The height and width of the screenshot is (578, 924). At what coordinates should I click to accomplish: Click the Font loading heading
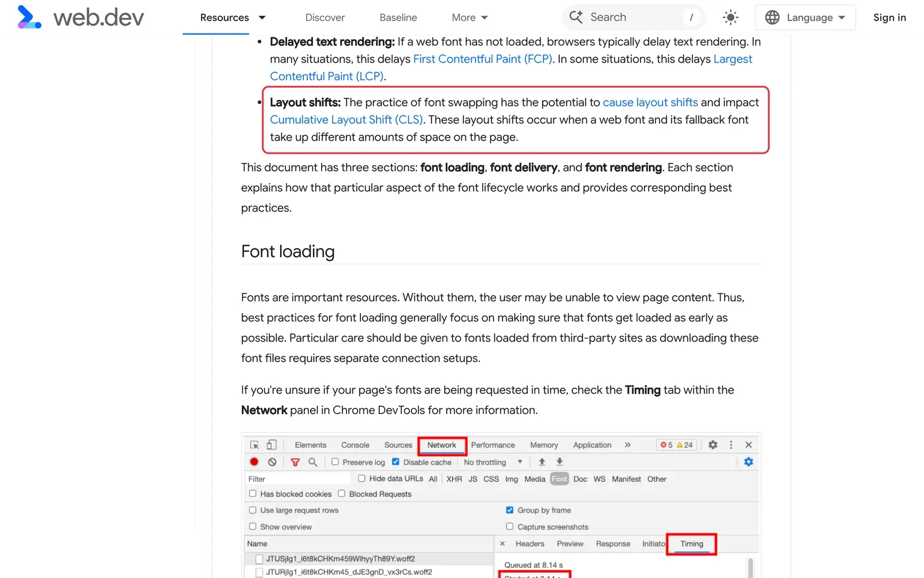(288, 251)
